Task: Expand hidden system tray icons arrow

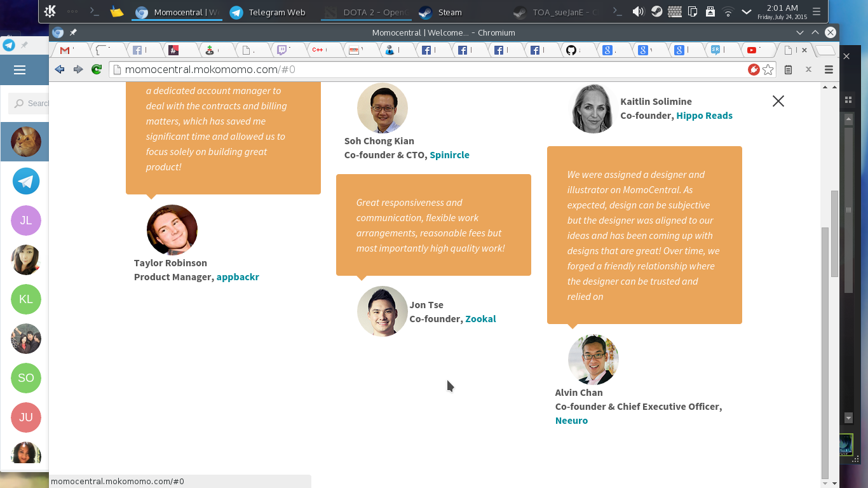Action: click(747, 11)
